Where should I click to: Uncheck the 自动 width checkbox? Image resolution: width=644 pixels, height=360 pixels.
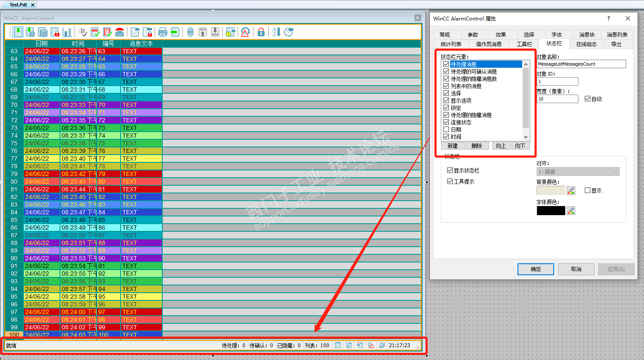(587, 99)
